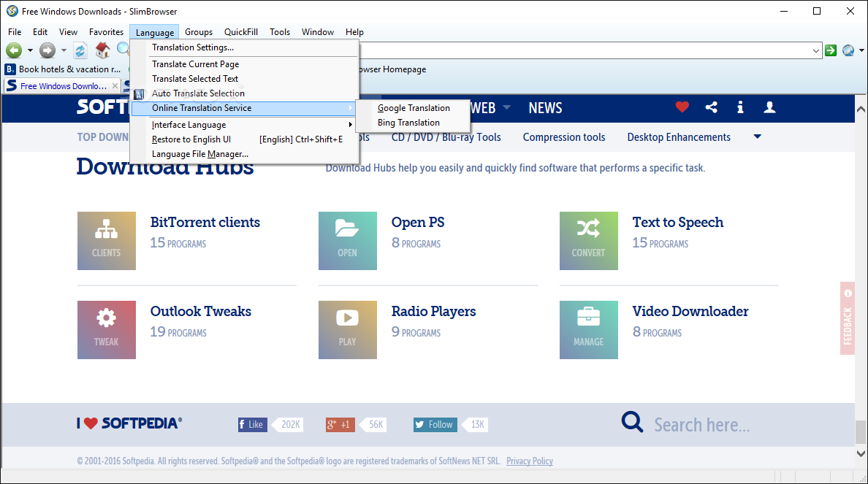The image size is (868, 484).
Task: Open CD / DVD / Blu-ray Tools category
Action: pos(446,137)
